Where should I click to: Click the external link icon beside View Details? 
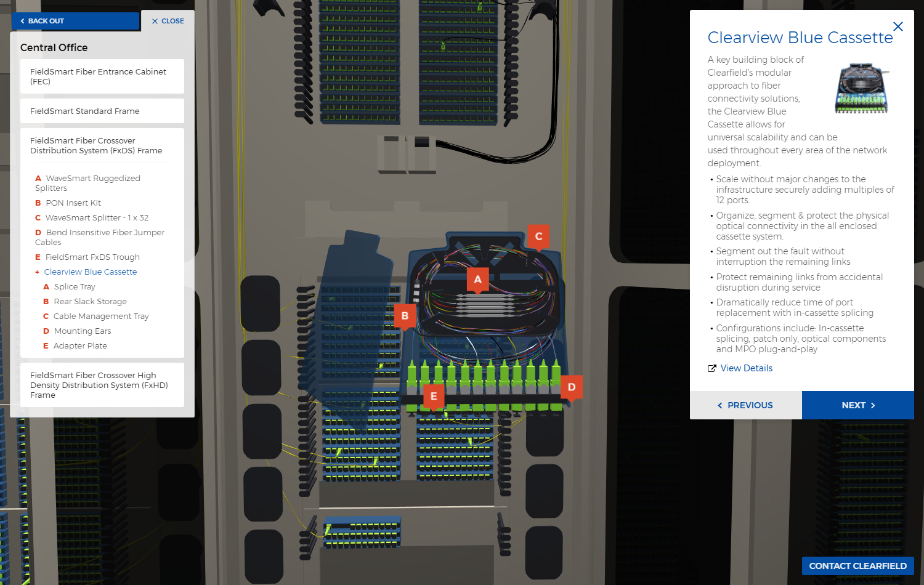click(712, 368)
